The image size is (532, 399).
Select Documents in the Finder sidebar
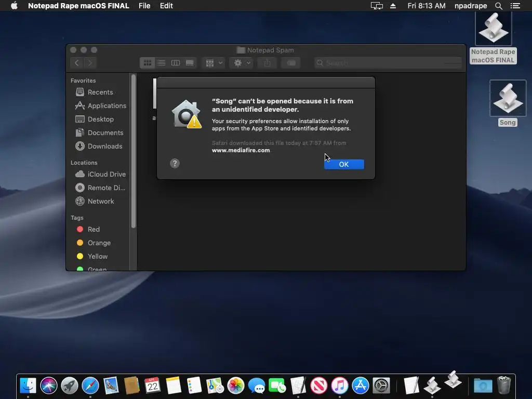coord(99,132)
